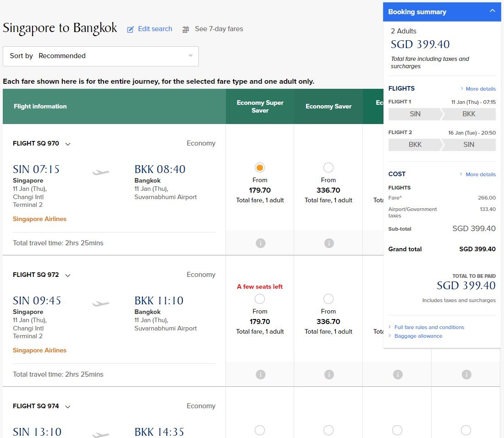Click 'A few seats left' notice
Viewport: 504px width, 438px height.
coord(260,287)
